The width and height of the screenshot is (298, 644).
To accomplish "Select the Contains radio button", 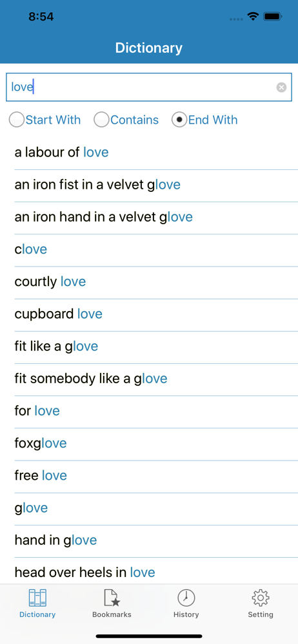I will (x=101, y=120).
